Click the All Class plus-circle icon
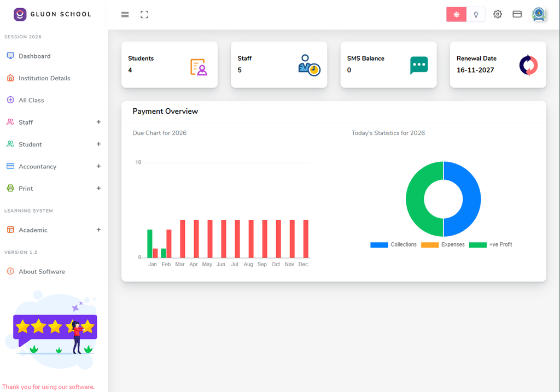The width and height of the screenshot is (560, 392). [10, 100]
